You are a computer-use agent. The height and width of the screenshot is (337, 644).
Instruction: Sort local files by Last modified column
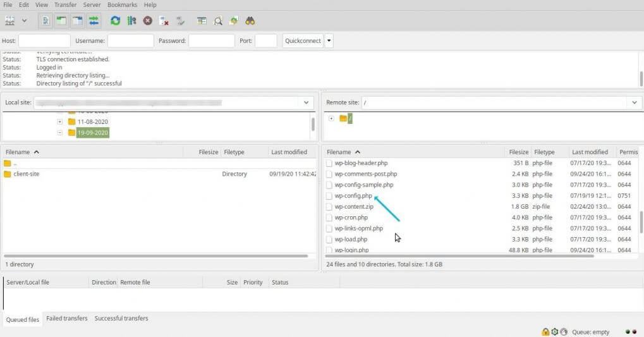293,152
